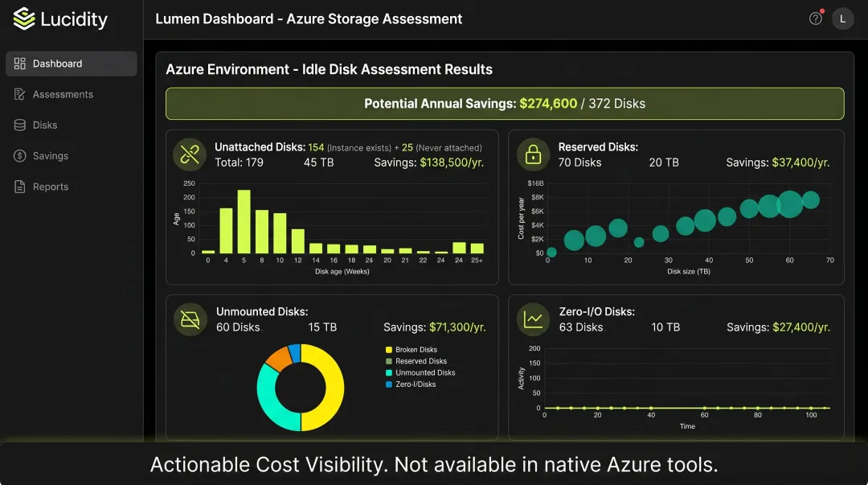The width and height of the screenshot is (868, 485).
Task: Open Assessments from the sidebar
Action: pyautogui.click(x=72, y=94)
